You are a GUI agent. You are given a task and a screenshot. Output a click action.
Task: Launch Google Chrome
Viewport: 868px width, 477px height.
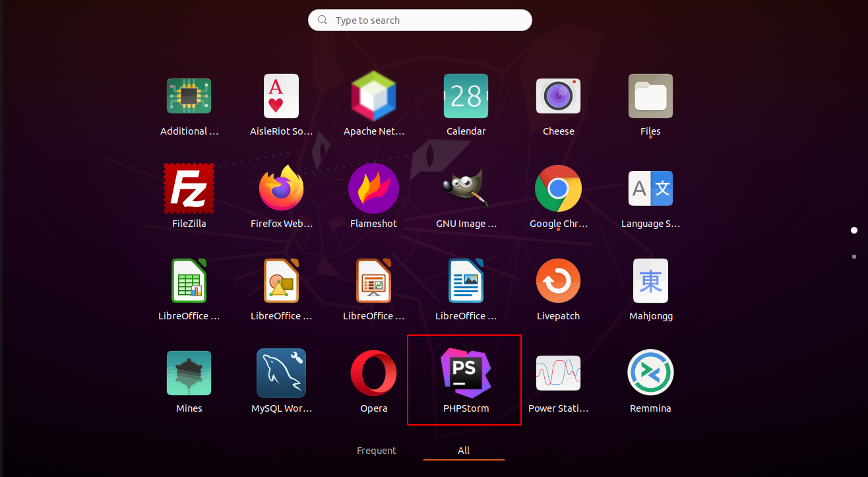(x=558, y=189)
